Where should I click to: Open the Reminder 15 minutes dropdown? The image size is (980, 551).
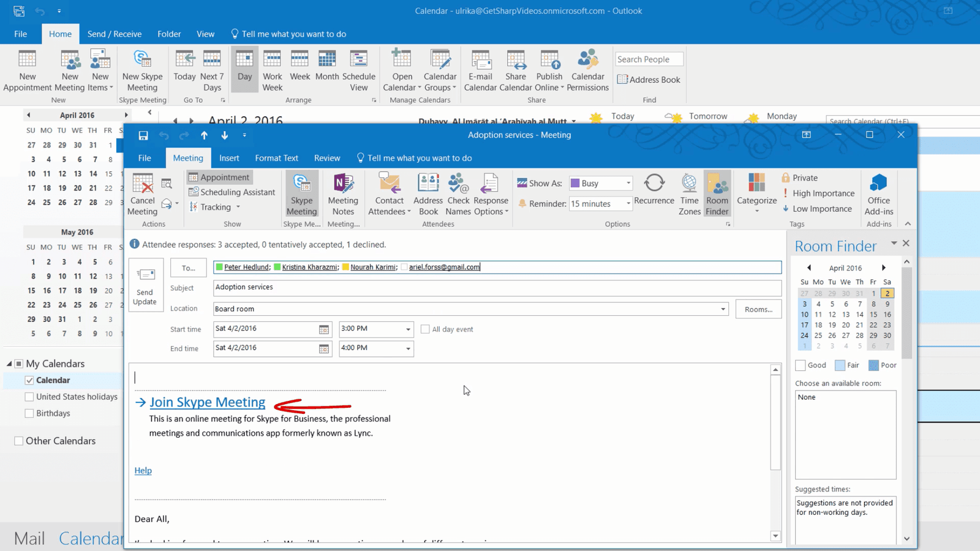[628, 204]
